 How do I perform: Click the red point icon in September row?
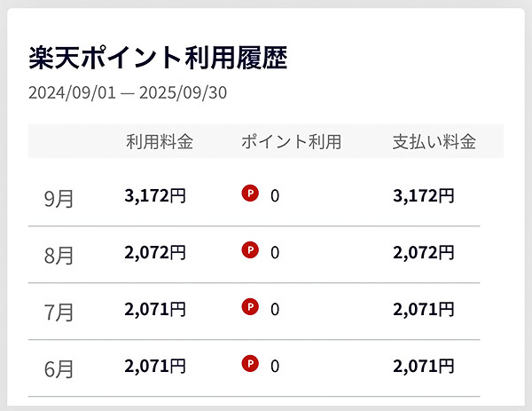coord(250,194)
